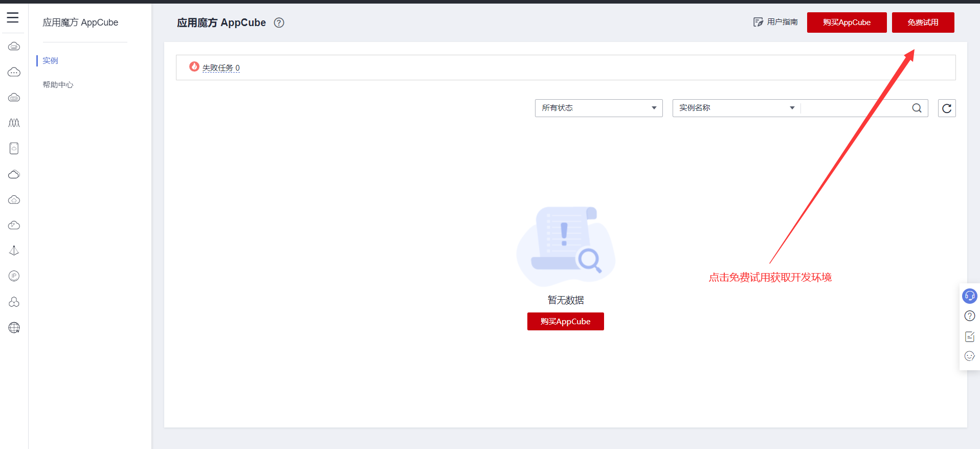The height and width of the screenshot is (449, 980).
Task: Click the cloud with three dots sidebar icon
Action: pos(14,72)
